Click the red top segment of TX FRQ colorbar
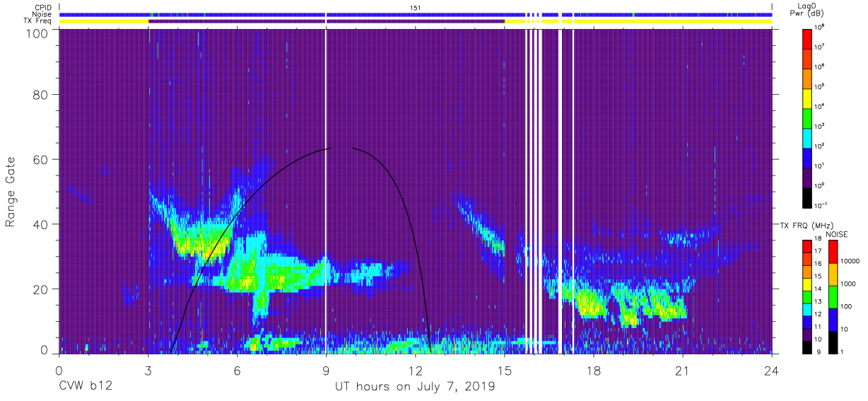Image resolution: width=868 pixels, height=401 pixels. coord(809,247)
